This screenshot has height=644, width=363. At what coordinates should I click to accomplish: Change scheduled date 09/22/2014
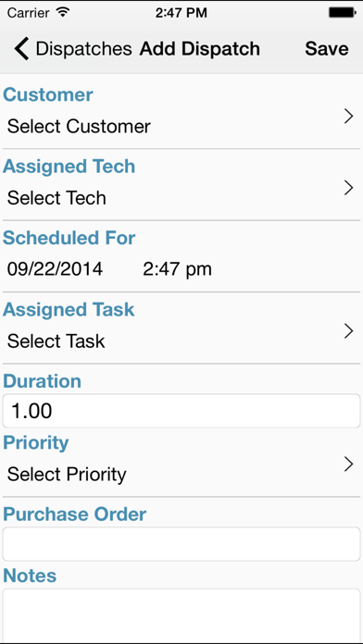click(x=55, y=269)
